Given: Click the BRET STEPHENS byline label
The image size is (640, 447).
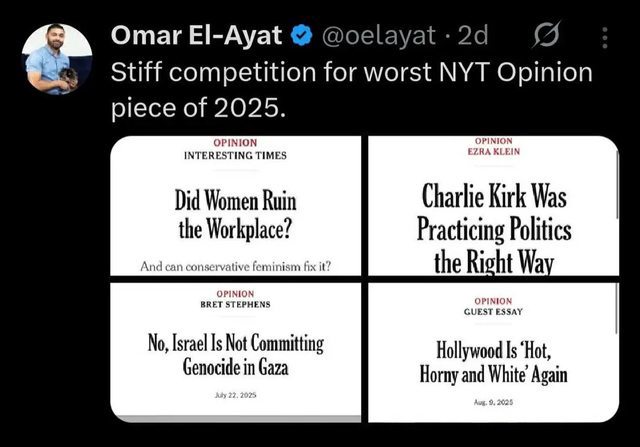Looking at the screenshot, I should (236, 303).
